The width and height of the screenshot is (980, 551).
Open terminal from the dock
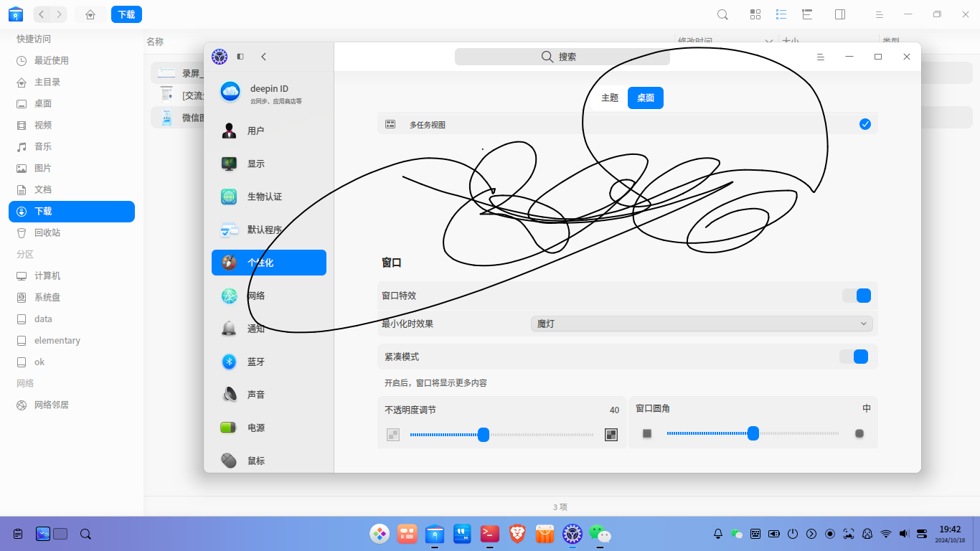click(x=489, y=533)
